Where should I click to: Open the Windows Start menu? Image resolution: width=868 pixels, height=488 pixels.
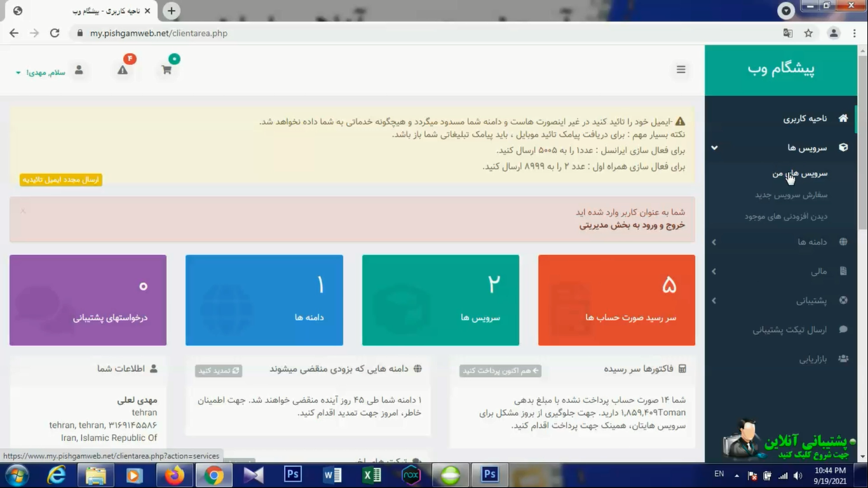(17, 475)
